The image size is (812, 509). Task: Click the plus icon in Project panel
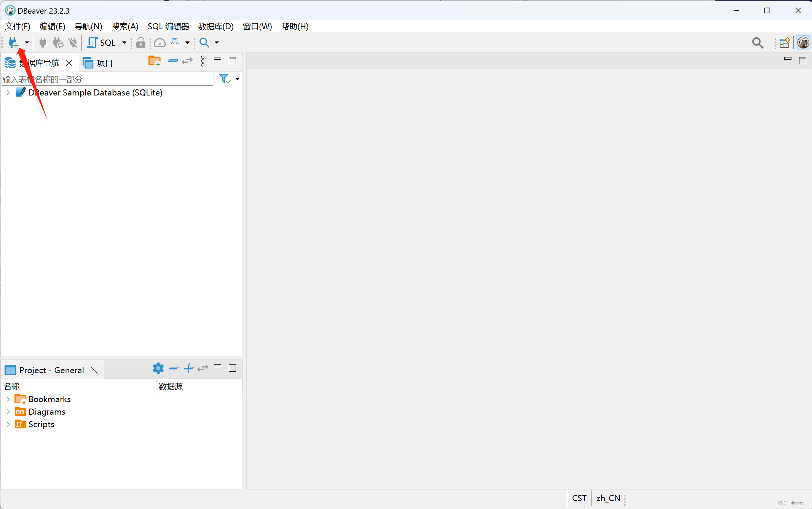pyautogui.click(x=189, y=368)
